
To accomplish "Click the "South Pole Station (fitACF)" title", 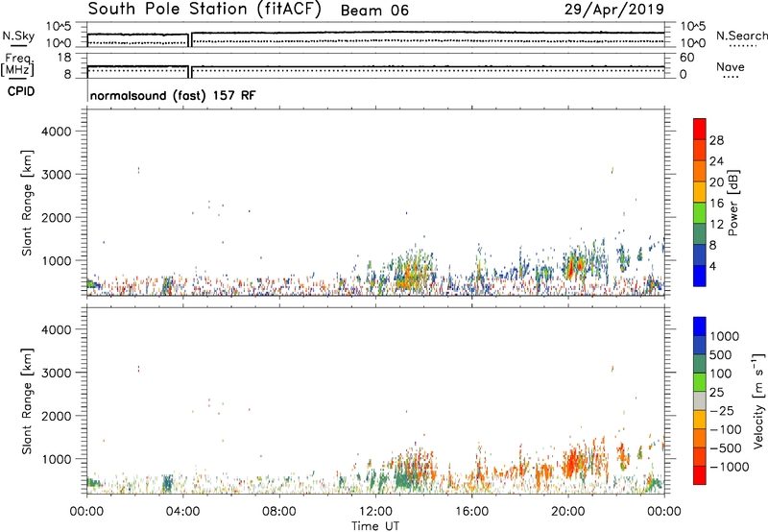I will 204,10.
